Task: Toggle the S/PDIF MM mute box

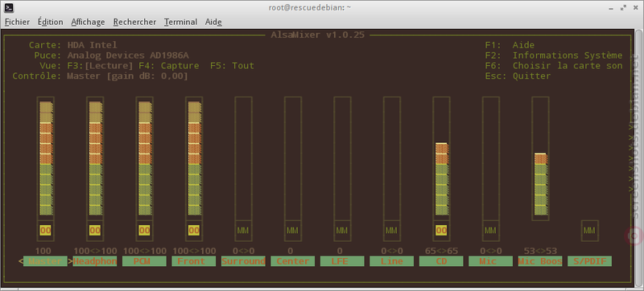Action: pyautogui.click(x=589, y=231)
